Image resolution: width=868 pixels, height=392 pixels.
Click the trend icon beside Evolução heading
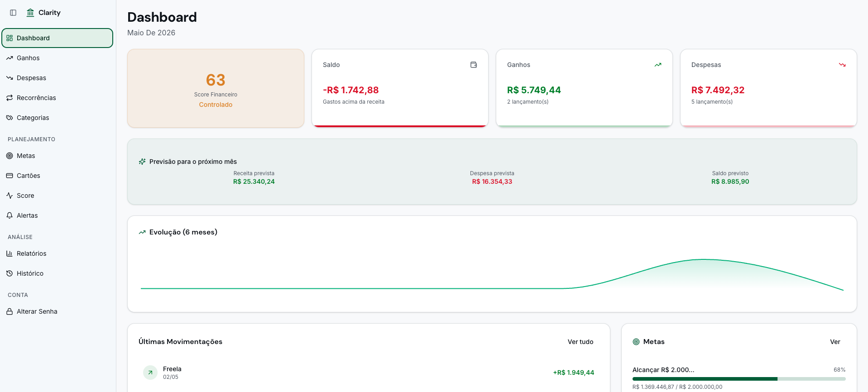tap(142, 232)
